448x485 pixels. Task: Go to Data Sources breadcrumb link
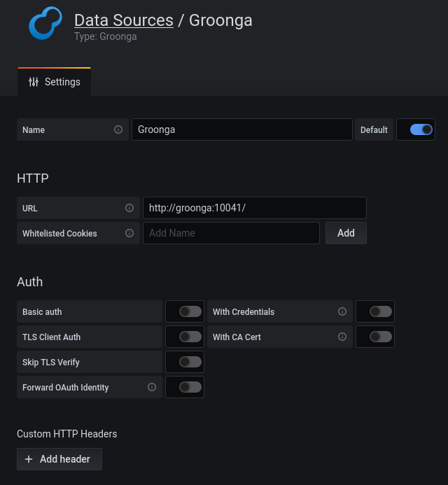click(124, 20)
